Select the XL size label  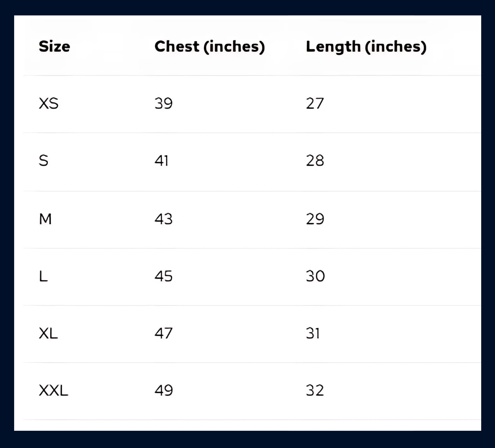48,333
